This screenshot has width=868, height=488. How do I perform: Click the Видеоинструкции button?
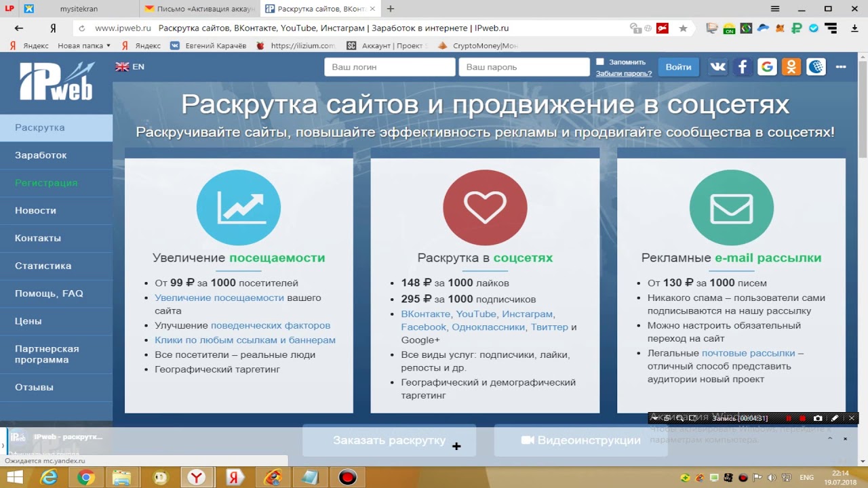pyautogui.click(x=581, y=440)
